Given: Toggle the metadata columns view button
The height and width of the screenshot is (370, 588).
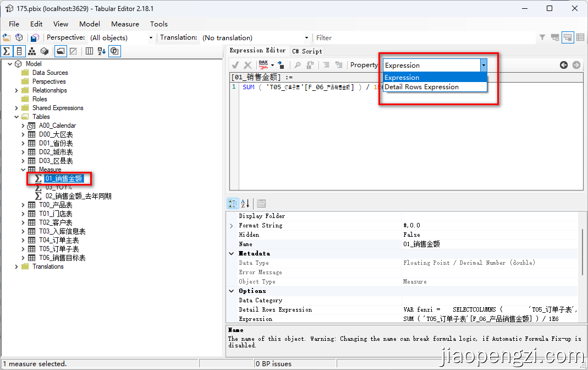Looking at the screenshot, I should click(89, 51).
